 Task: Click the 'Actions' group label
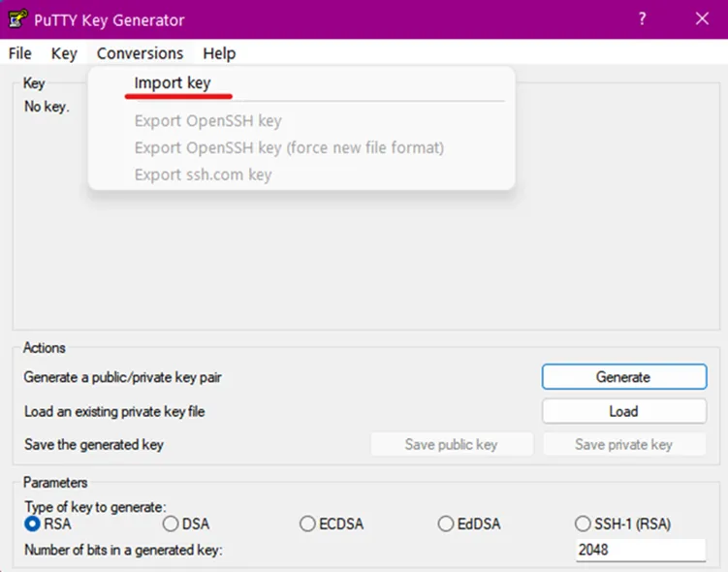click(x=45, y=348)
